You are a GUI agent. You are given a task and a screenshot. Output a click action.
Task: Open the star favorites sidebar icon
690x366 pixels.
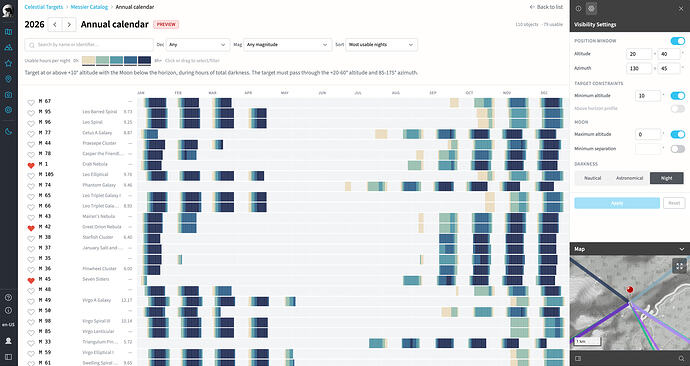point(8,63)
